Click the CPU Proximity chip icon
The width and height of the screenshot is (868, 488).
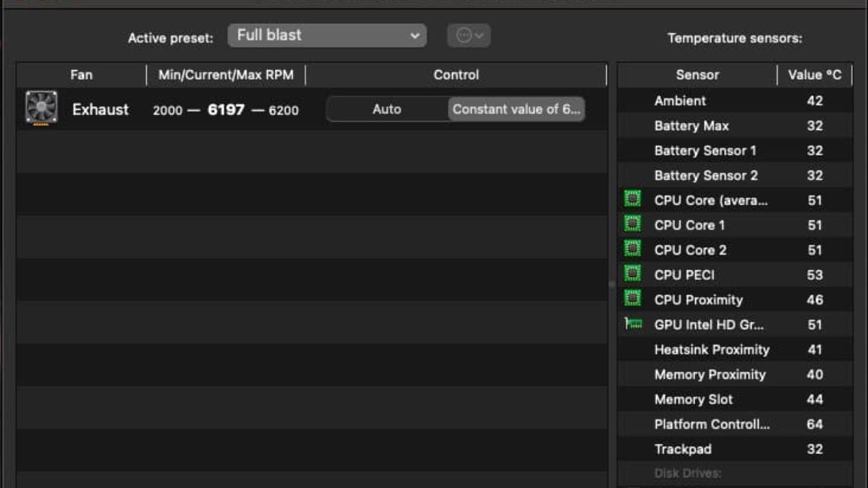(x=633, y=299)
